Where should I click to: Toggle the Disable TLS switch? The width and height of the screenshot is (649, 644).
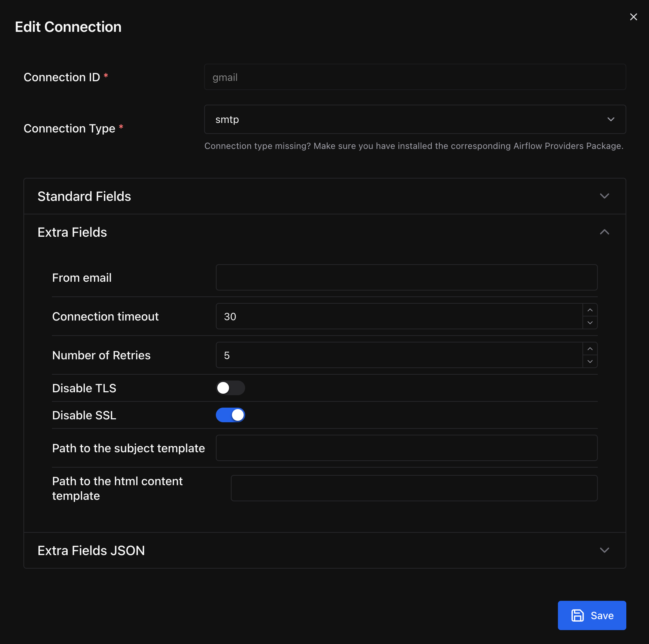click(x=230, y=388)
